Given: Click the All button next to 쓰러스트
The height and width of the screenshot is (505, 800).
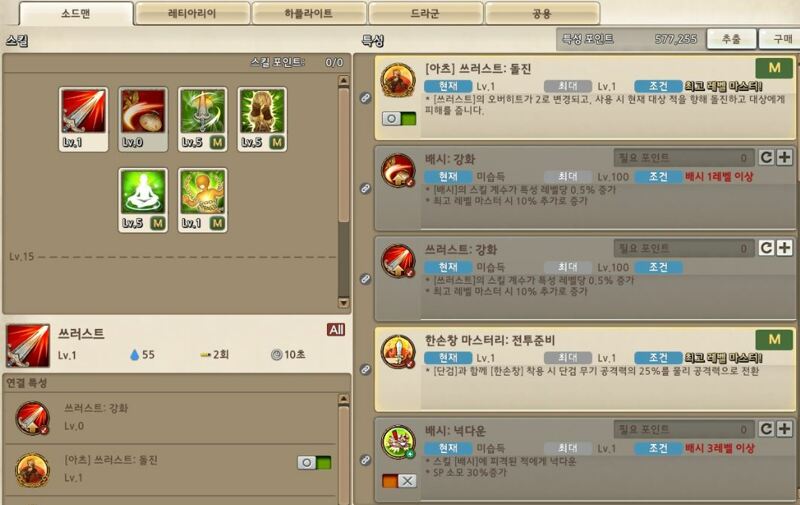Looking at the screenshot, I should pos(336,330).
